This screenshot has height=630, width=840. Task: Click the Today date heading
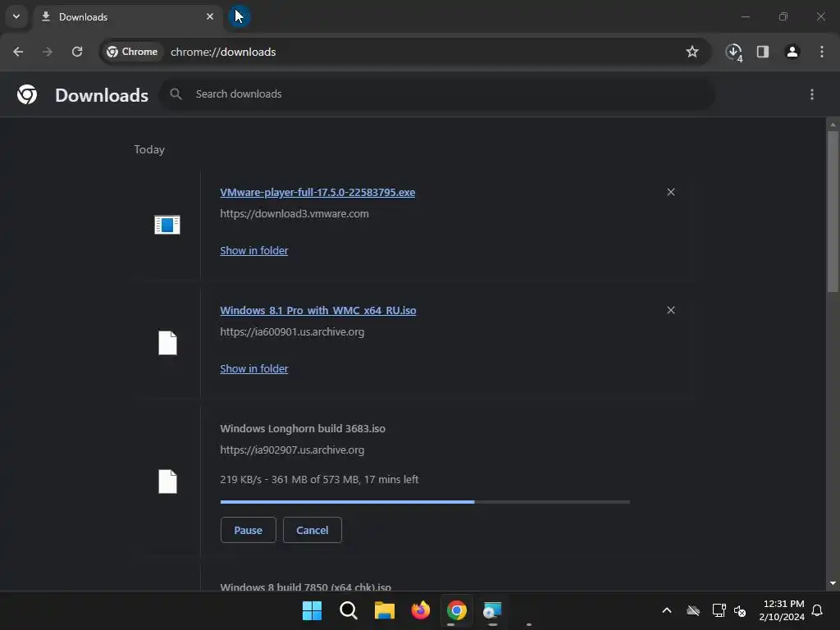pyautogui.click(x=149, y=150)
